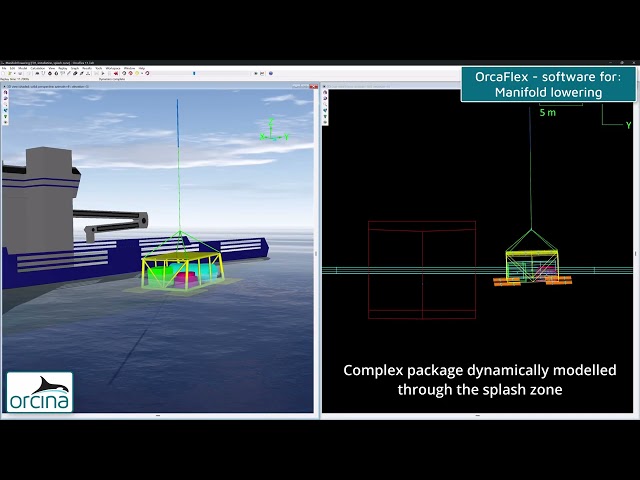640x480 pixels.
Task: Click the blue axes icon in wireframe view
Action: click(325, 110)
